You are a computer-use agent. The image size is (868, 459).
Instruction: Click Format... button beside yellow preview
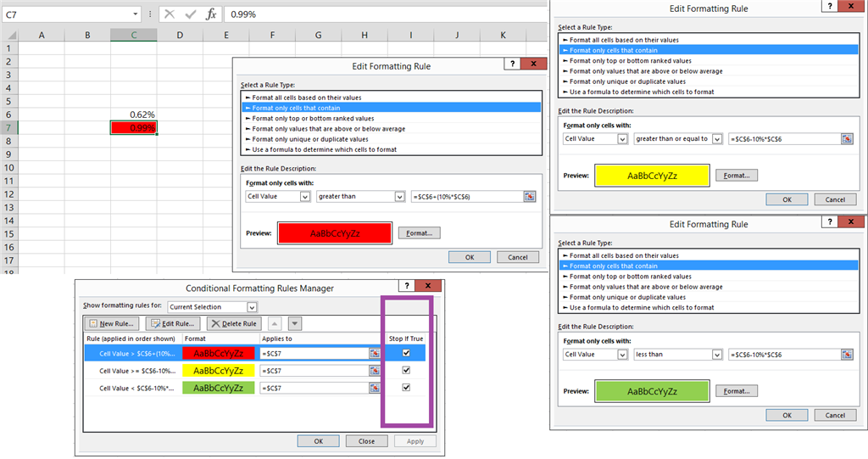737,176
